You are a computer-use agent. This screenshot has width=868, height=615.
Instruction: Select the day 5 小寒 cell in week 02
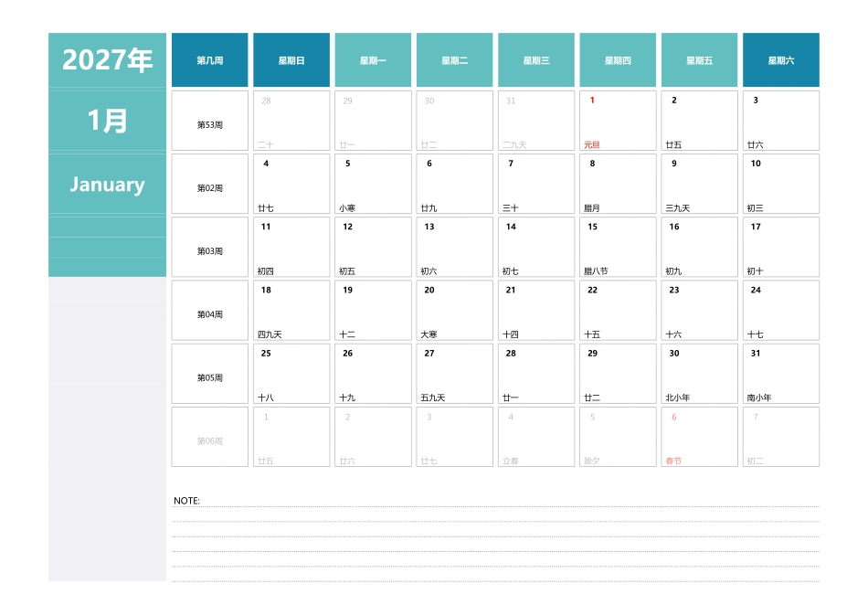click(373, 184)
